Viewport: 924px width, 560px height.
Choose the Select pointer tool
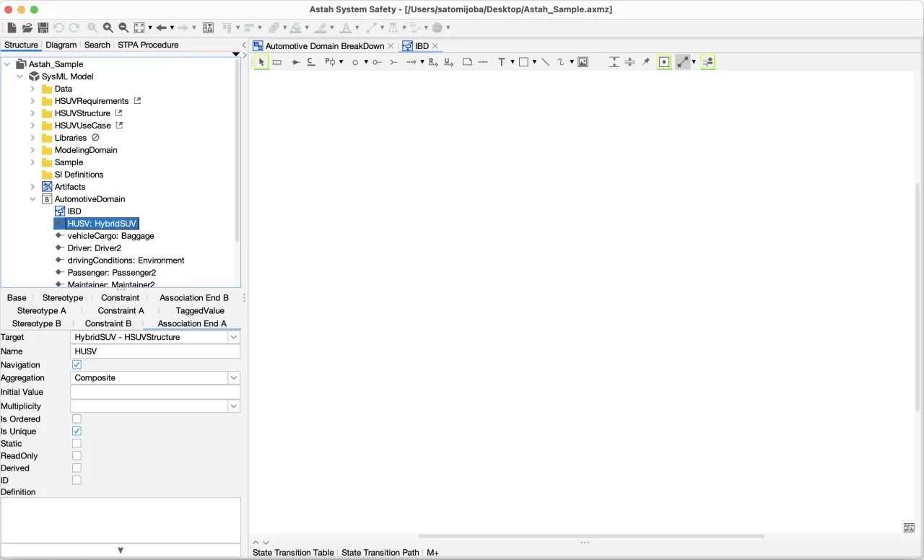tap(261, 62)
